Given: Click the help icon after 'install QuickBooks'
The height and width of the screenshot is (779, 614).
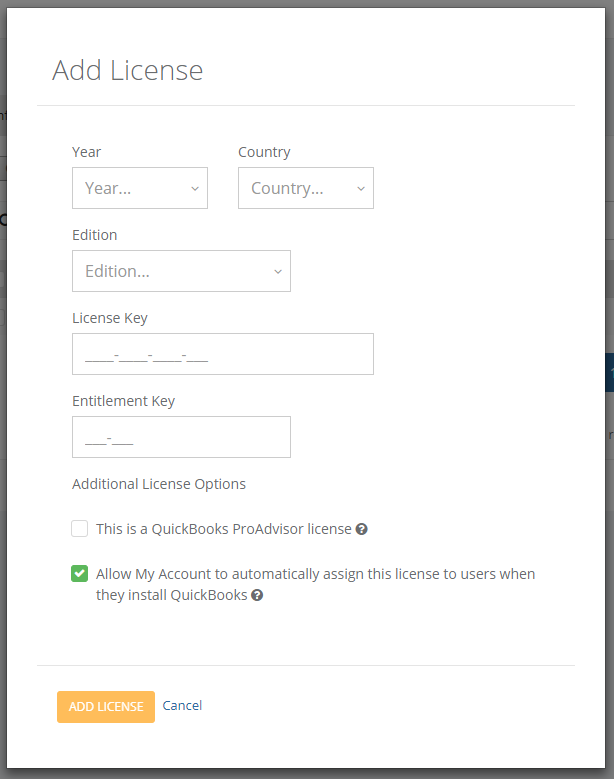Looking at the screenshot, I should [257, 595].
